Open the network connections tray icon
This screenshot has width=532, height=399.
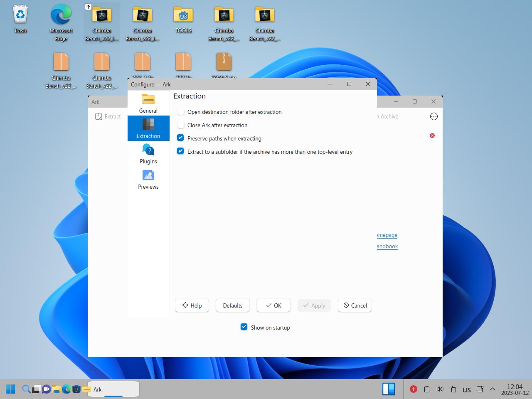(480, 389)
